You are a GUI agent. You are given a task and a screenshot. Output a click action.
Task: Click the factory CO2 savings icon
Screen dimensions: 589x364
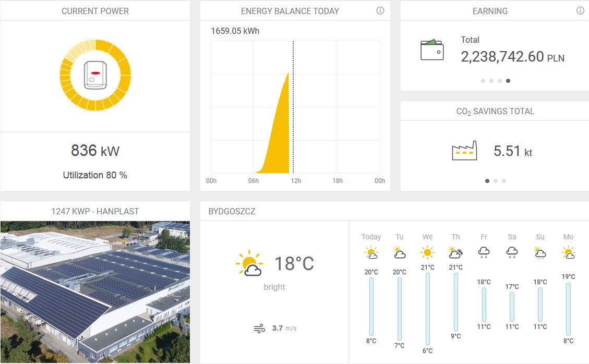(464, 151)
